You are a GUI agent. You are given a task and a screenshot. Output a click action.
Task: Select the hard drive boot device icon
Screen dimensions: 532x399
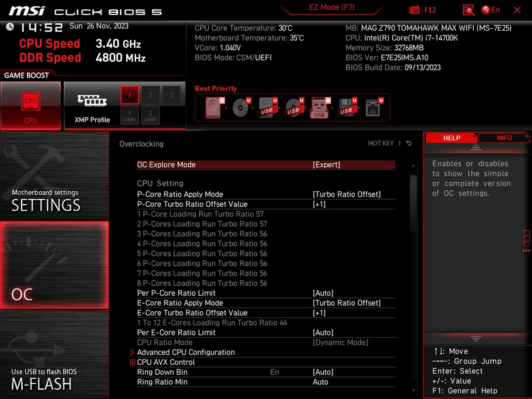point(214,108)
